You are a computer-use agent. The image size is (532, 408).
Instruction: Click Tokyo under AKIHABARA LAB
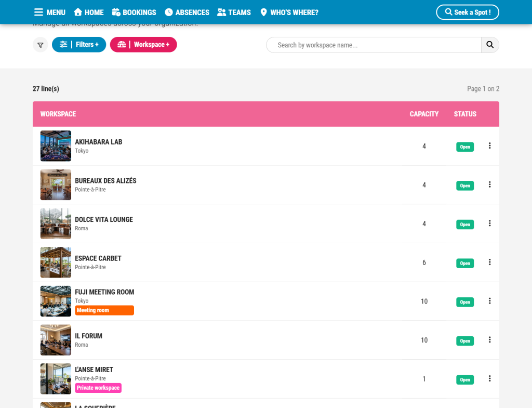click(82, 151)
